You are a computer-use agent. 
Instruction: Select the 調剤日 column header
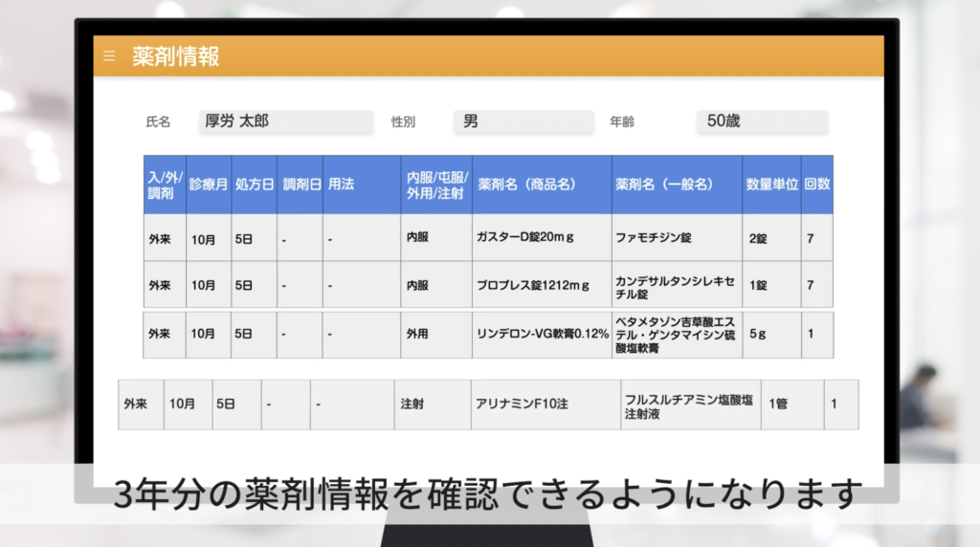(x=301, y=185)
